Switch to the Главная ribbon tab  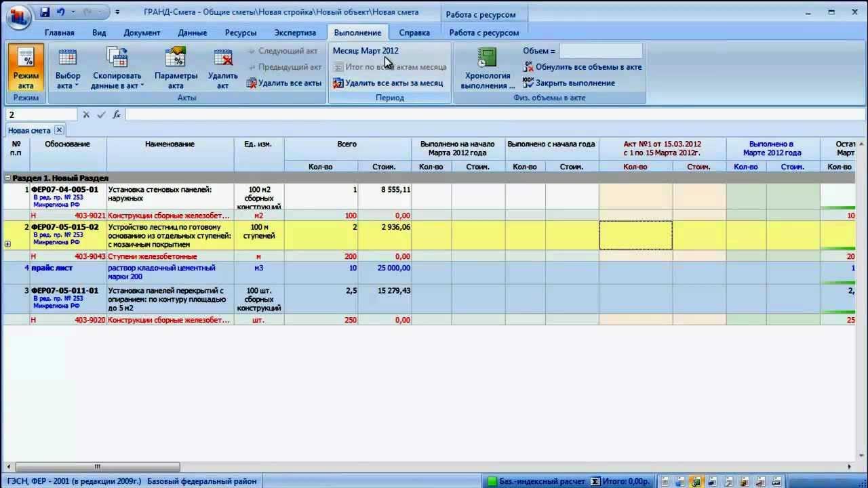click(60, 33)
